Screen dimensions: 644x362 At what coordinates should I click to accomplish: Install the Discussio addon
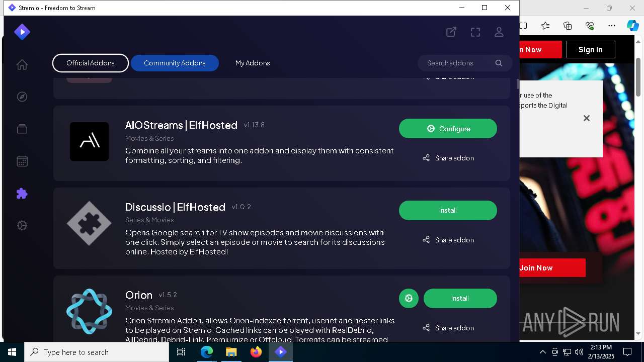(x=448, y=210)
